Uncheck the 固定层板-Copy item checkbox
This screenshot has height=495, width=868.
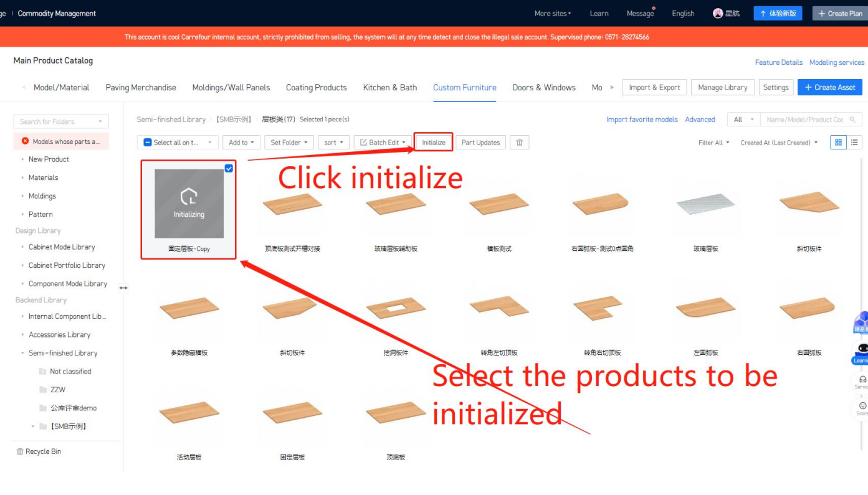[x=229, y=168]
